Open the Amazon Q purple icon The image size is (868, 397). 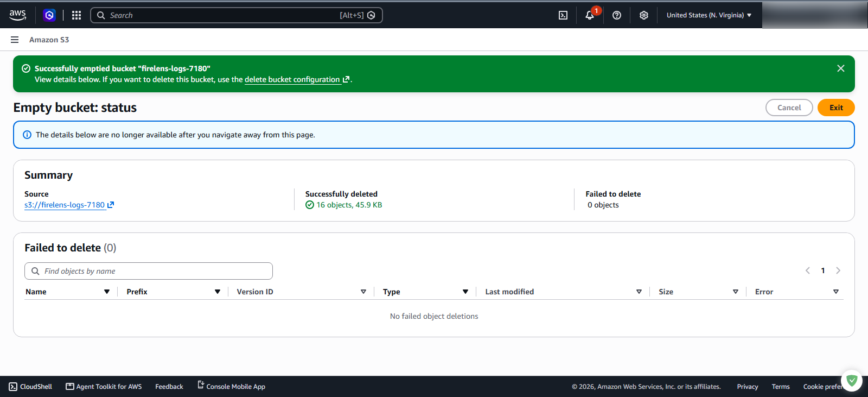pyautogui.click(x=49, y=15)
